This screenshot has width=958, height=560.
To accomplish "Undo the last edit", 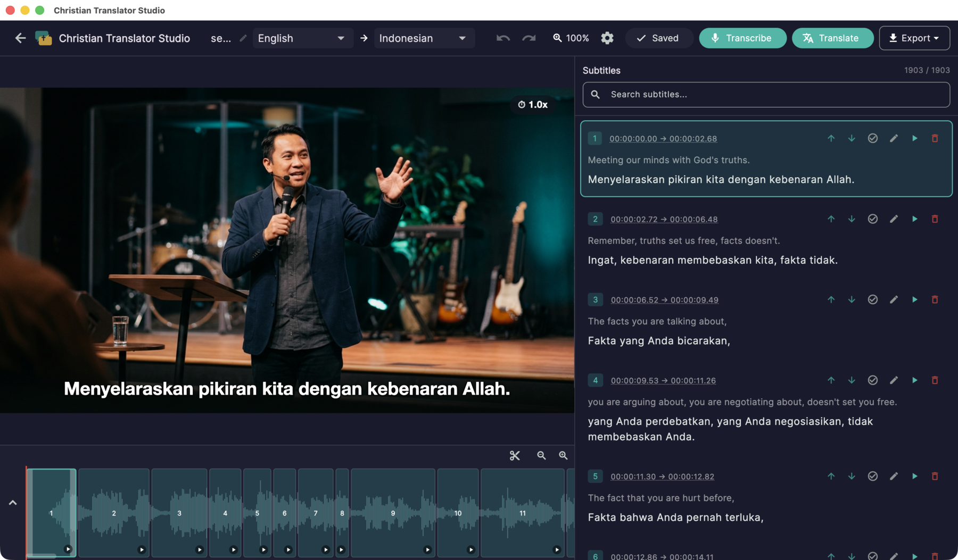I will (502, 38).
